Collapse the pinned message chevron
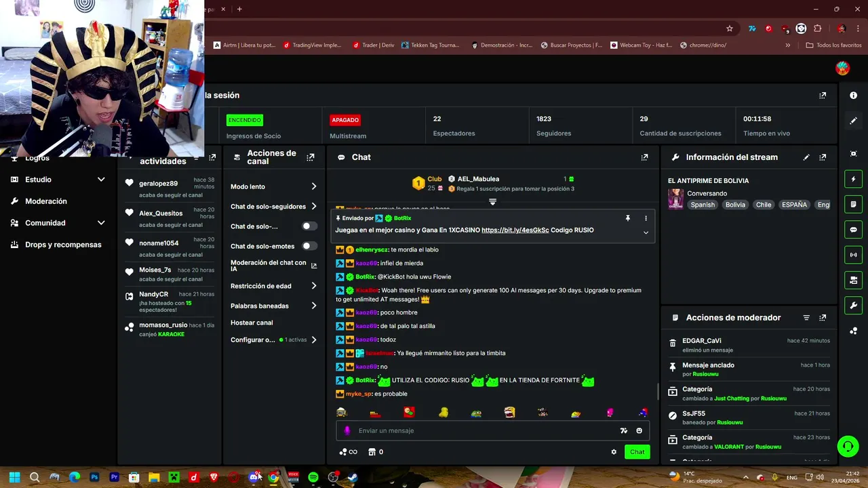Screen dimensions: 868x488 (646, 232)
